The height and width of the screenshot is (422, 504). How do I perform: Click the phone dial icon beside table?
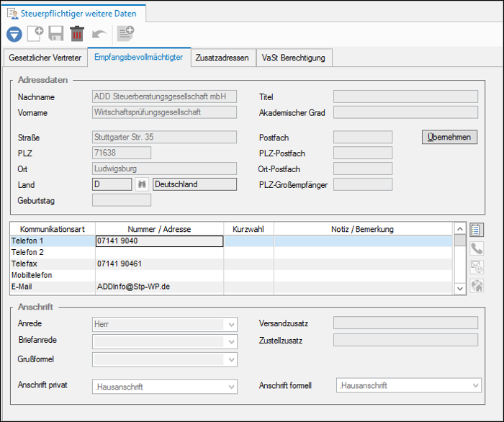477,248
